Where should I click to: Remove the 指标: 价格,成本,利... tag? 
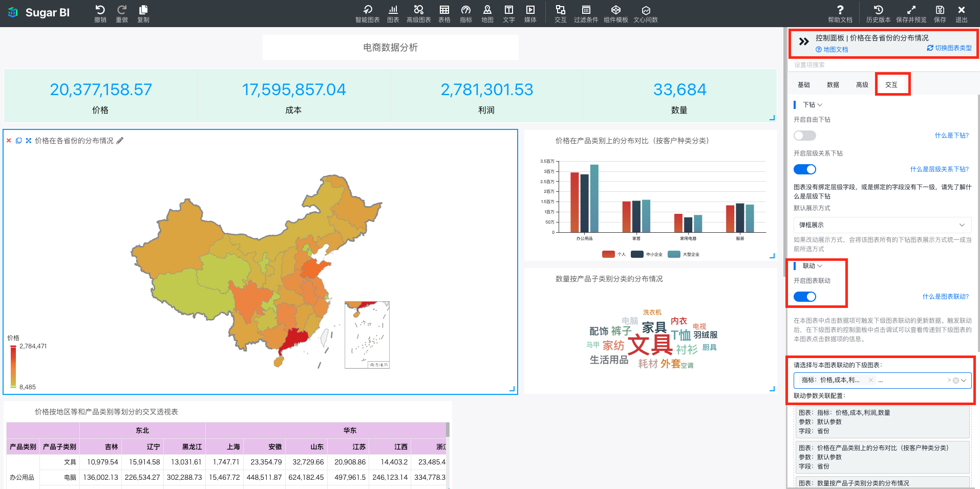point(871,380)
